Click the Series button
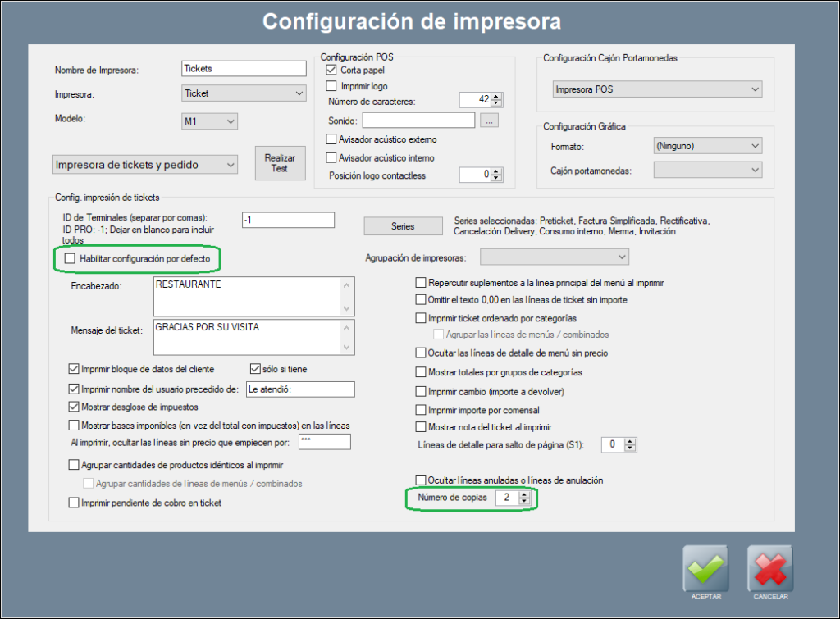Image resolution: width=840 pixels, height=619 pixels. click(x=403, y=226)
